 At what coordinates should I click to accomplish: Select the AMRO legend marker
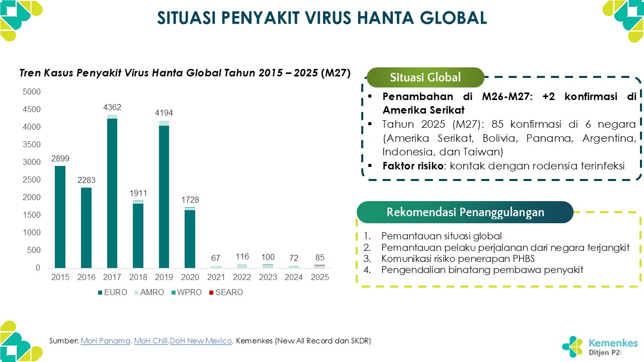[138, 292]
